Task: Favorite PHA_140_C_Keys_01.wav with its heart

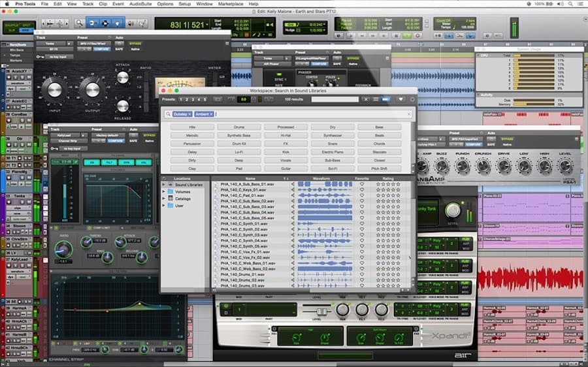Action: click(x=362, y=189)
